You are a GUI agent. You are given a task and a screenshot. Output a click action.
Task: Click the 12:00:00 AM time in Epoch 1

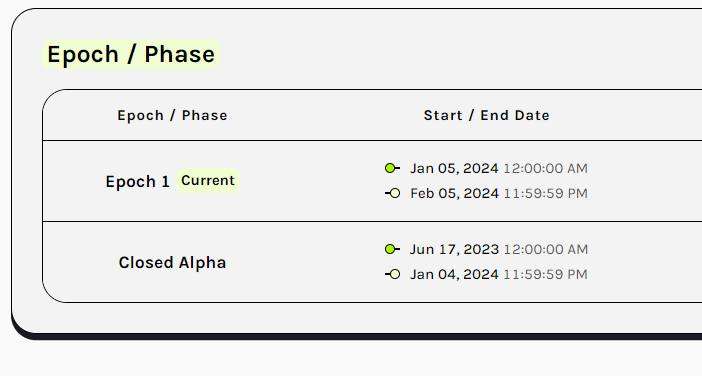point(545,169)
